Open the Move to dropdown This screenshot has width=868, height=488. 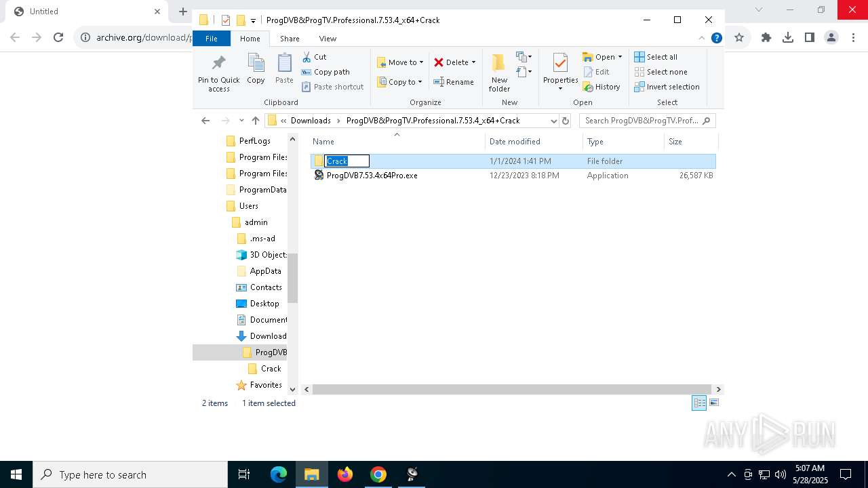(400, 62)
